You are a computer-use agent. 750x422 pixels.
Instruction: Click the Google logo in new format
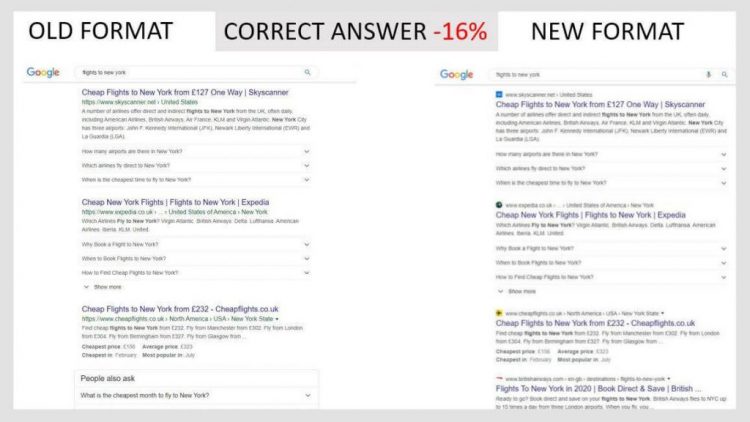tap(456, 75)
